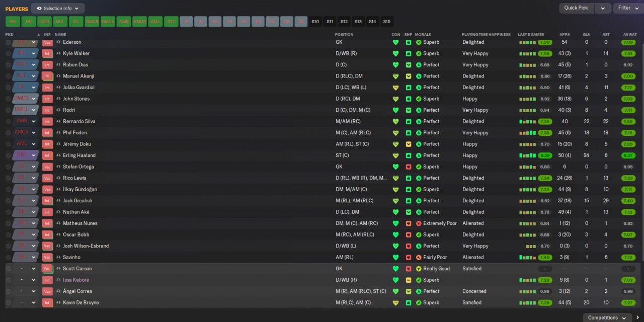Sort the table by the NAME column
The width and height of the screenshot is (644, 322).
click(60, 35)
